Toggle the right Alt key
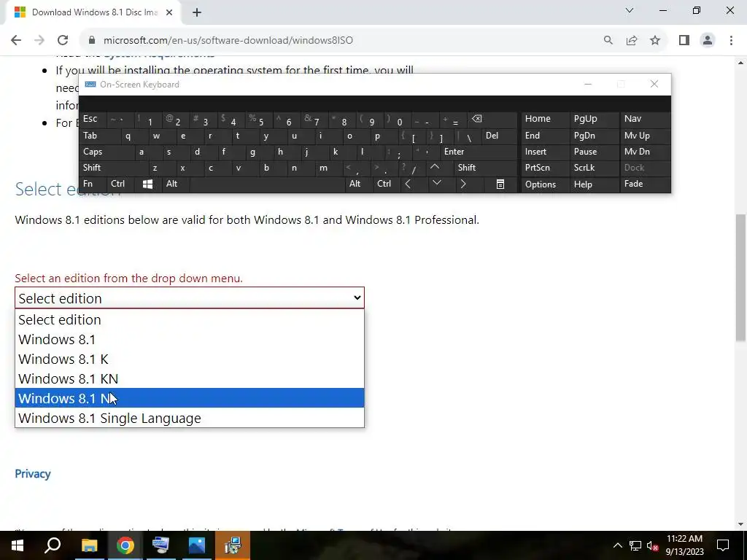Viewport: 747px width, 560px height. (359, 184)
